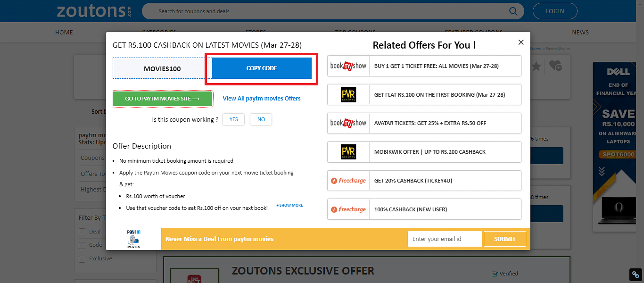Click the 'No minimum ticket booking amount' line
644x283 pixels.
[176, 161]
